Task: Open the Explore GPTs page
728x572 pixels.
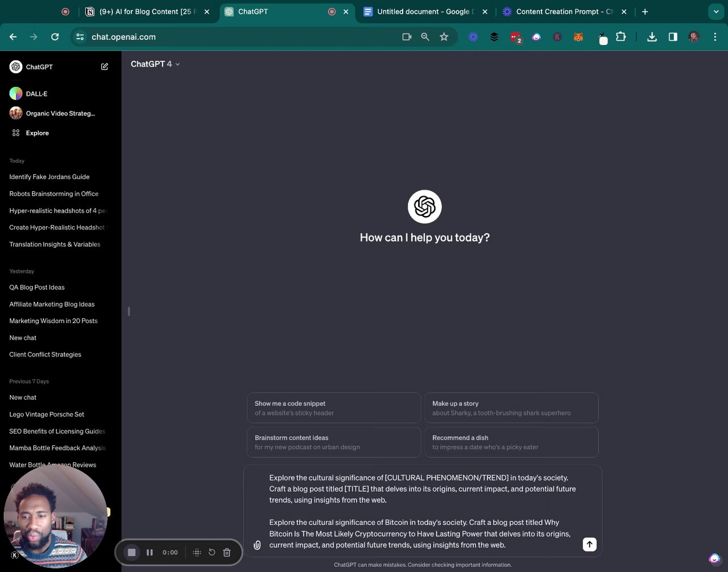Action: 60,133
